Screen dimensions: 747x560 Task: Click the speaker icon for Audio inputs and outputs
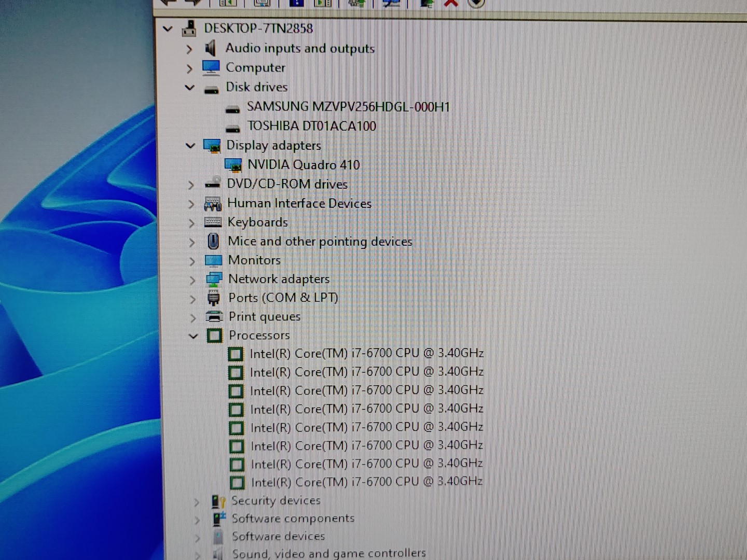coord(210,49)
